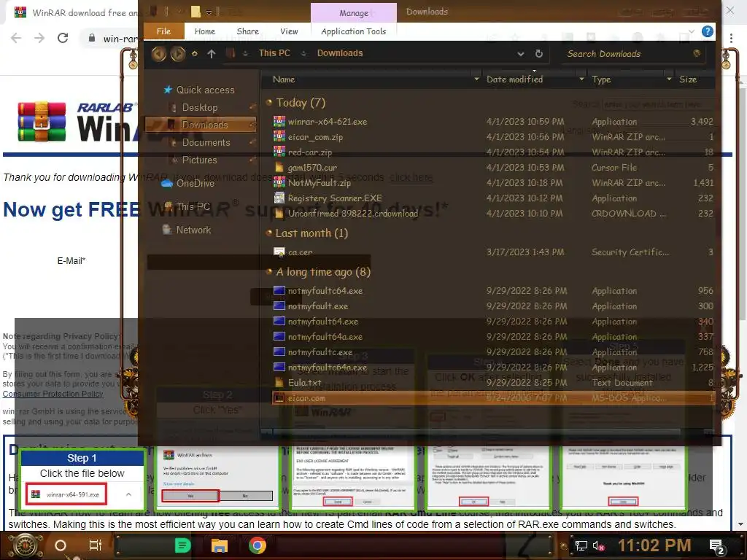Image resolution: width=747 pixels, height=560 pixels.
Task: Select Unconfirmed 898222.crdownload file
Action: point(353,214)
